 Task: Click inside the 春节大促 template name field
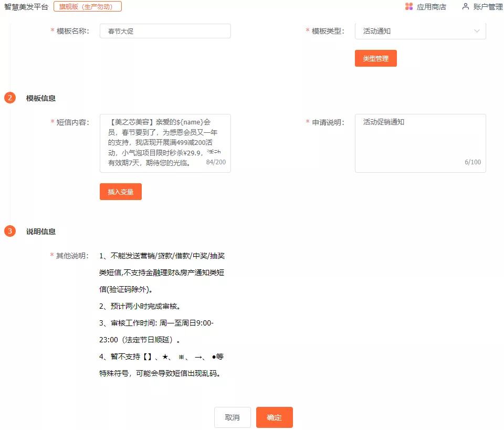pyautogui.click(x=165, y=30)
